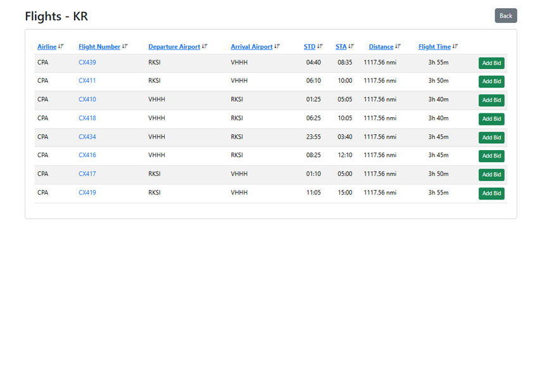
Task: View flight CX434 via its link
Action: (87, 137)
